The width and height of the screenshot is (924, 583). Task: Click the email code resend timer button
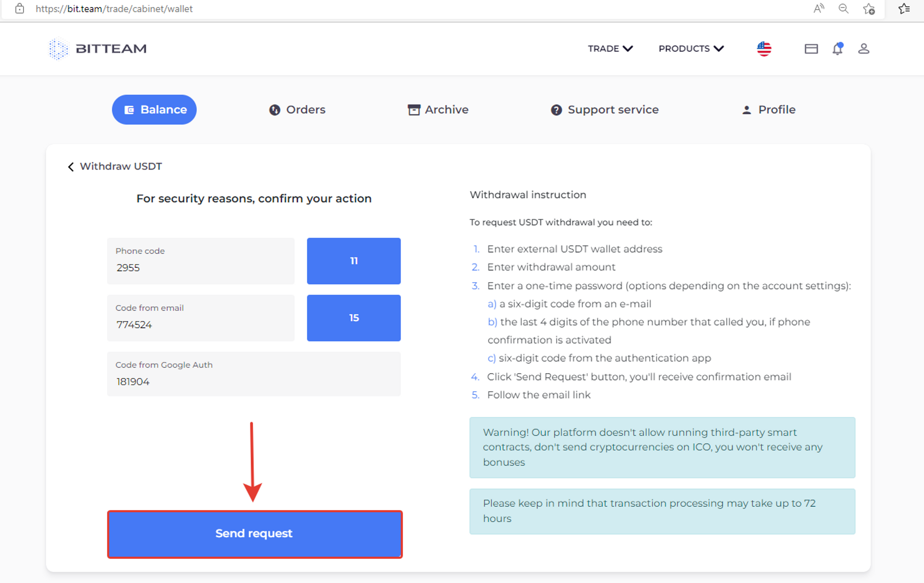pos(354,318)
